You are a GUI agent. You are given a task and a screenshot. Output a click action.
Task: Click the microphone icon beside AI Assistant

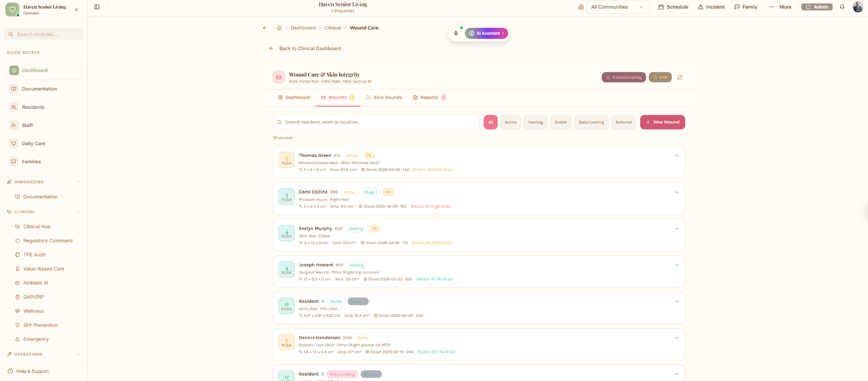tap(456, 33)
